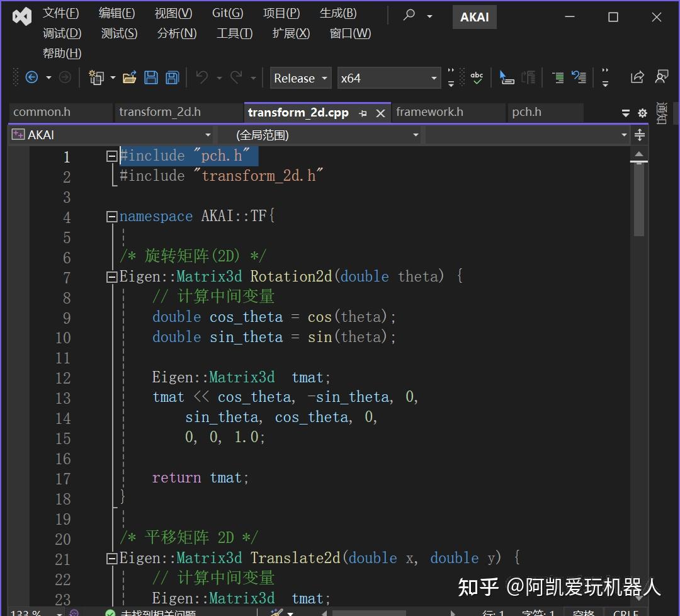The image size is (680, 616).
Task: Click the Navigate Backward arrow icon
Action: (x=31, y=77)
